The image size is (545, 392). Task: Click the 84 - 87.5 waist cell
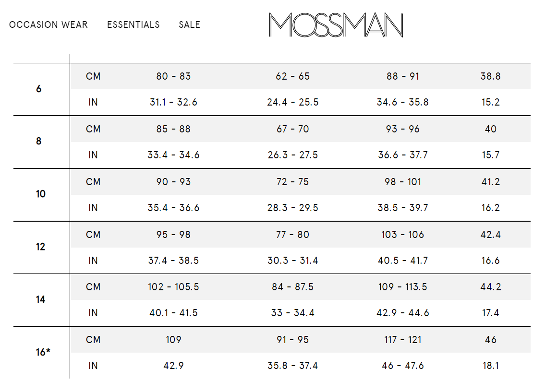292,287
